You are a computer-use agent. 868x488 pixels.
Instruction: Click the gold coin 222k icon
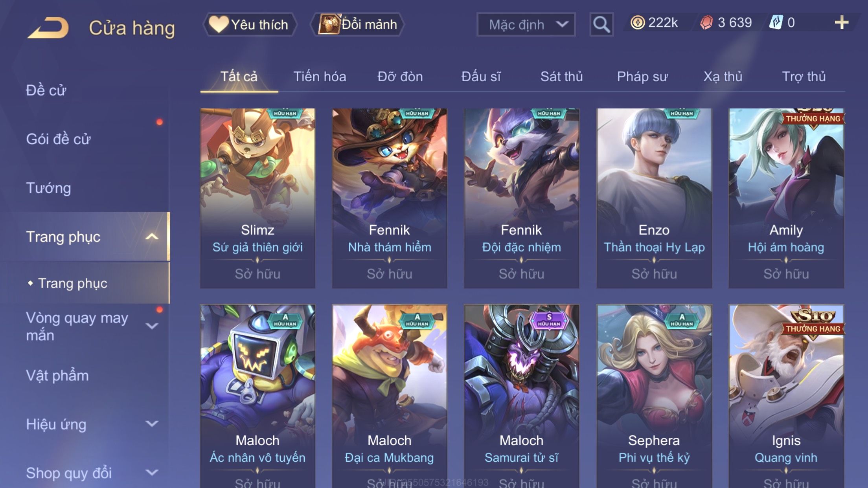637,22
